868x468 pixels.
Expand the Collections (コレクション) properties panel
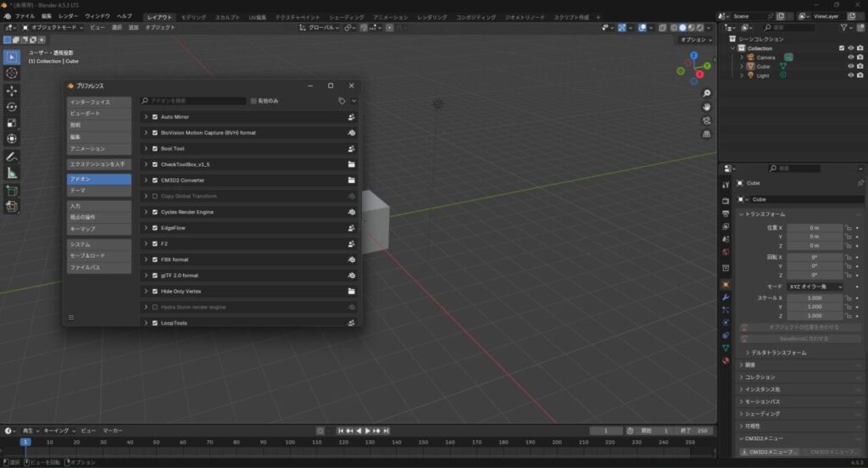(759, 377)
